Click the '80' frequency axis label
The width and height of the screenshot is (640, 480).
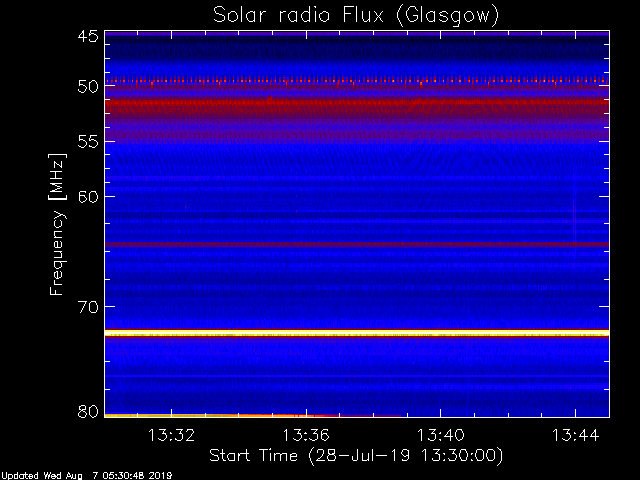[x=88, y=411]
